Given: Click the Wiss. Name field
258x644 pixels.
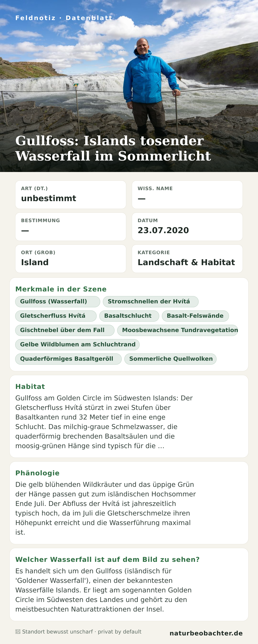Looking at the screenshot, I should click(187, 195).
